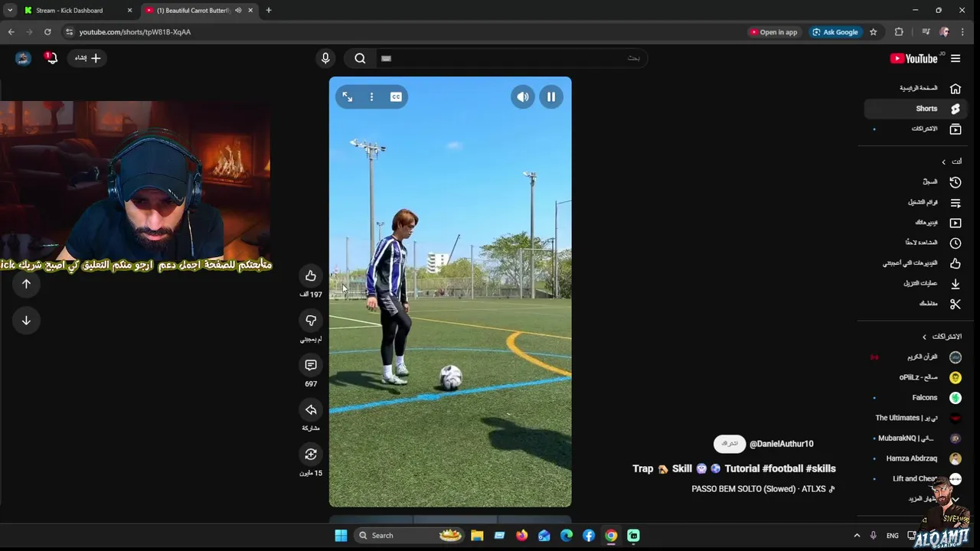Open the PASSO BEM SOLTO sound link
Viewport: 980px width, 551px height.
coord(763,489)
